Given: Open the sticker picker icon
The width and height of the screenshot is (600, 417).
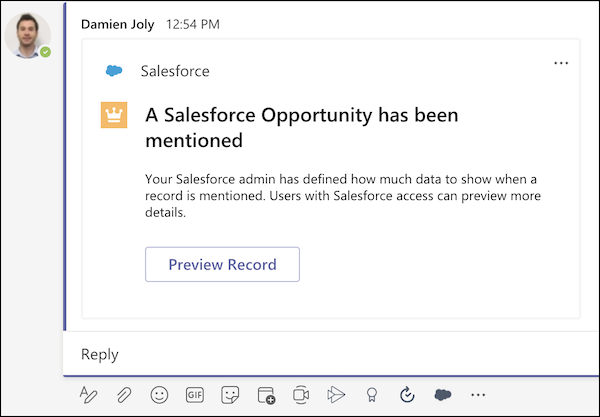Looking at the screenshot, I should coord(230,395).
